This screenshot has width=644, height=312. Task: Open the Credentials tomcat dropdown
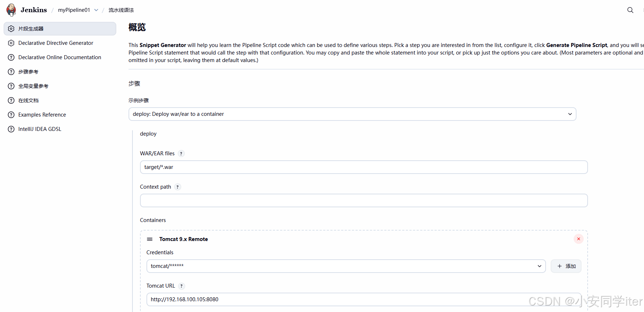[x=346, y=266]
